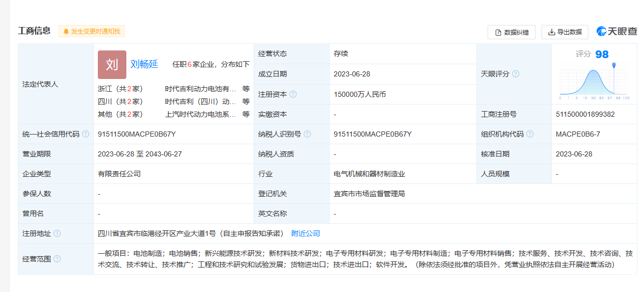Expand 四川 companies list via 等
Viewport: 644px width, 292px height.
click(x=246, y=101)
